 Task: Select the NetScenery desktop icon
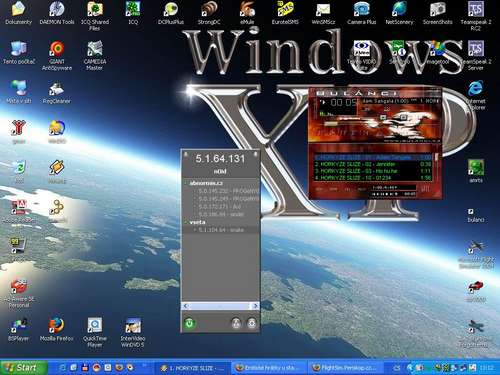[399, 13]
